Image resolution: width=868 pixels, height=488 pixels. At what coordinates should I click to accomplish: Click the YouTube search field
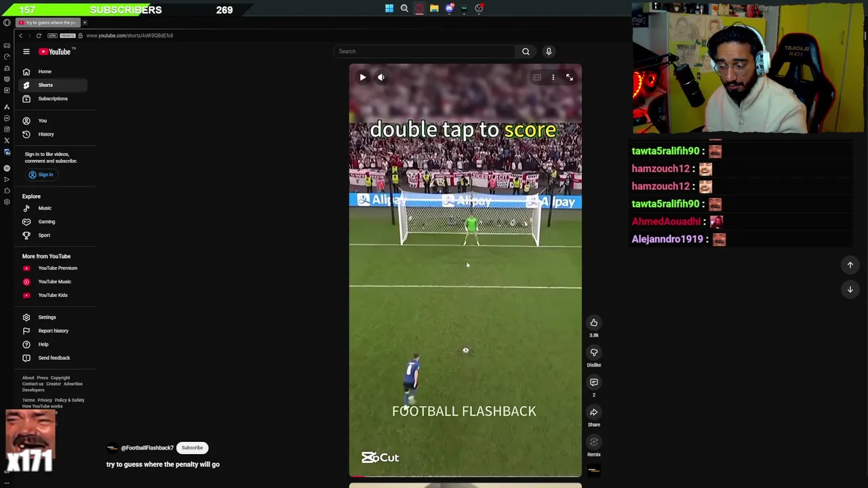[x=425, y=52]
